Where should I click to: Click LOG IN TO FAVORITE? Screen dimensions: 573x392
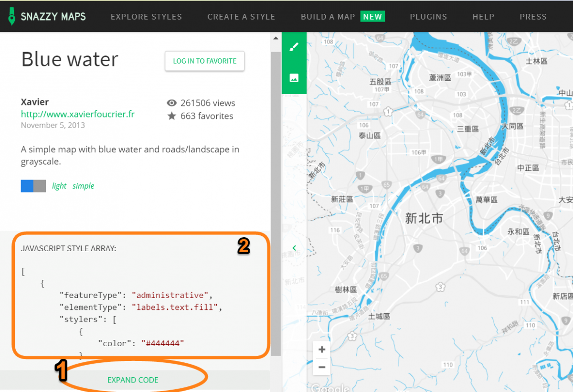click(204, 61)
